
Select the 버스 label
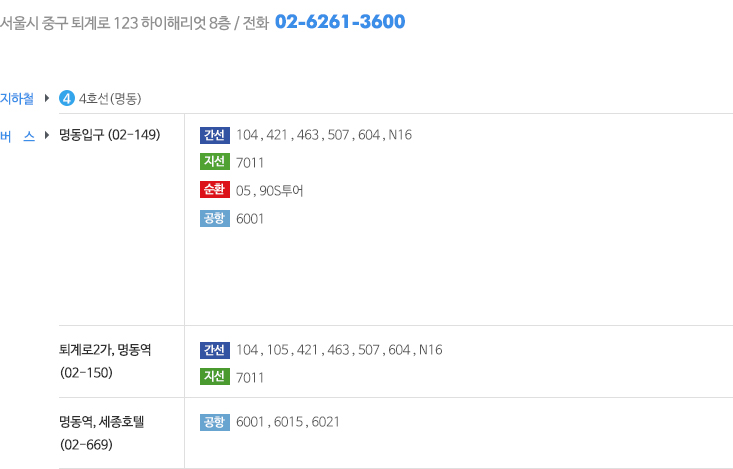point(17,136)
